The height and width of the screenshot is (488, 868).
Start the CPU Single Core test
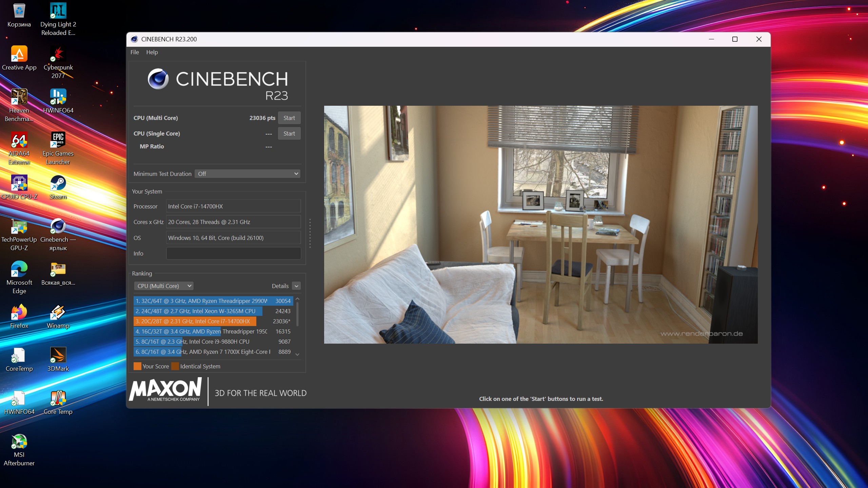click(289, 134)
